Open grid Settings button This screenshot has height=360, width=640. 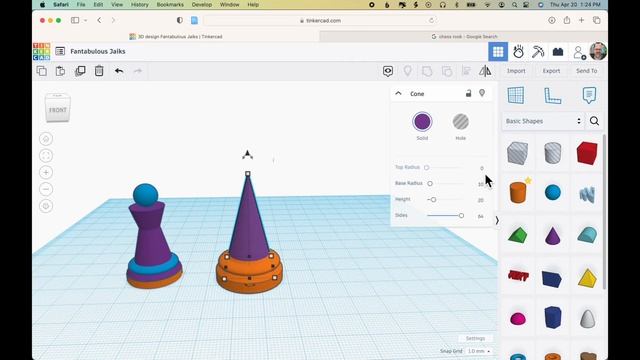[x=476, y=338]
